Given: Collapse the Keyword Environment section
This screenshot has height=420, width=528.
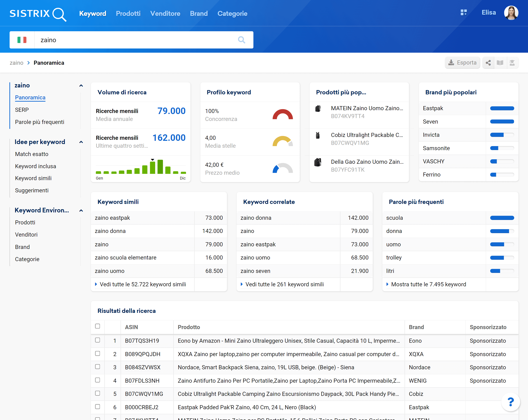Looking at the screenshot, I should click(x=81, y=211).
